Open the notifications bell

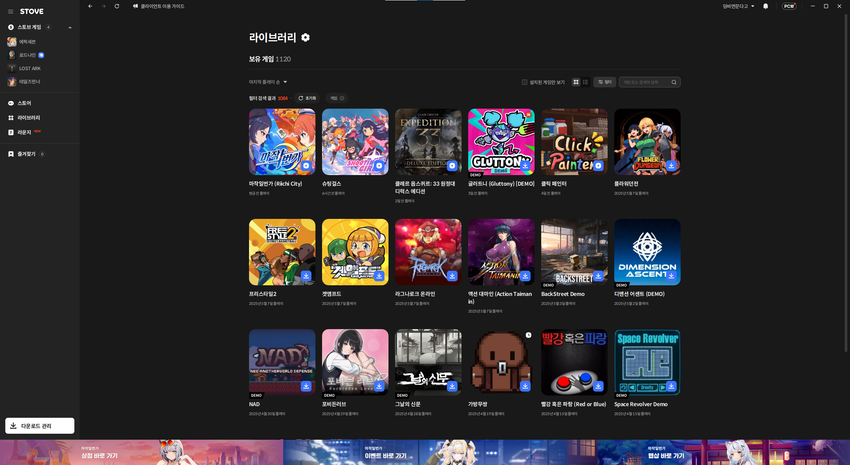765,7
